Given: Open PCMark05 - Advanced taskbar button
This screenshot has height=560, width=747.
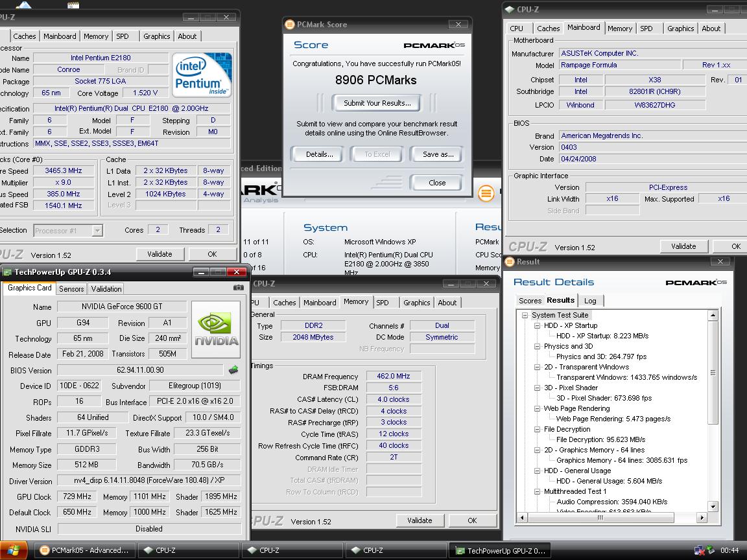Looking at the screenshot, I should click(85, 550).
